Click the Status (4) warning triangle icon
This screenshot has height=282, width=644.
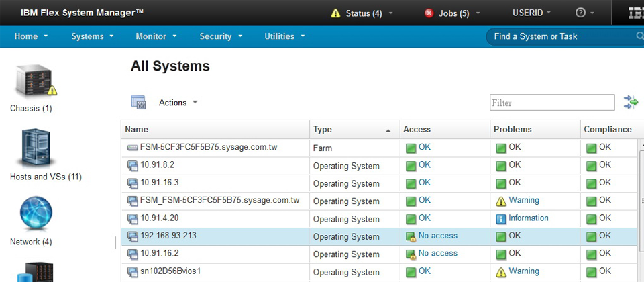[x=336, y=13]
